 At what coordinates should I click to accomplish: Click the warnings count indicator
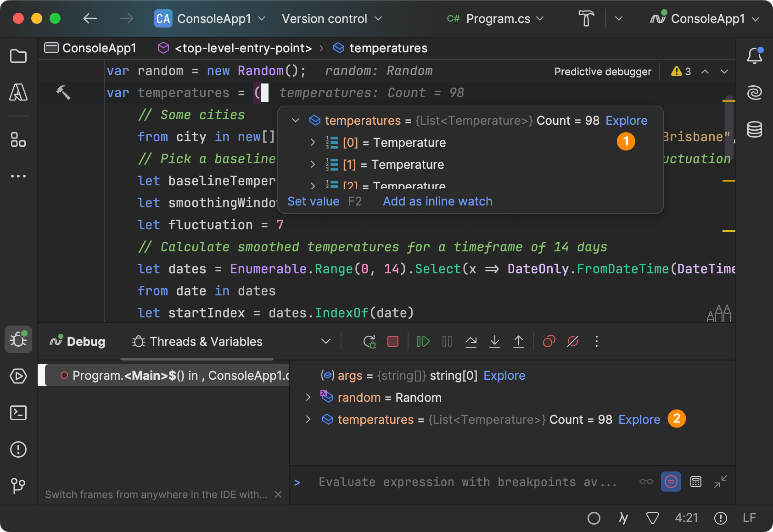tap(681, 72)
